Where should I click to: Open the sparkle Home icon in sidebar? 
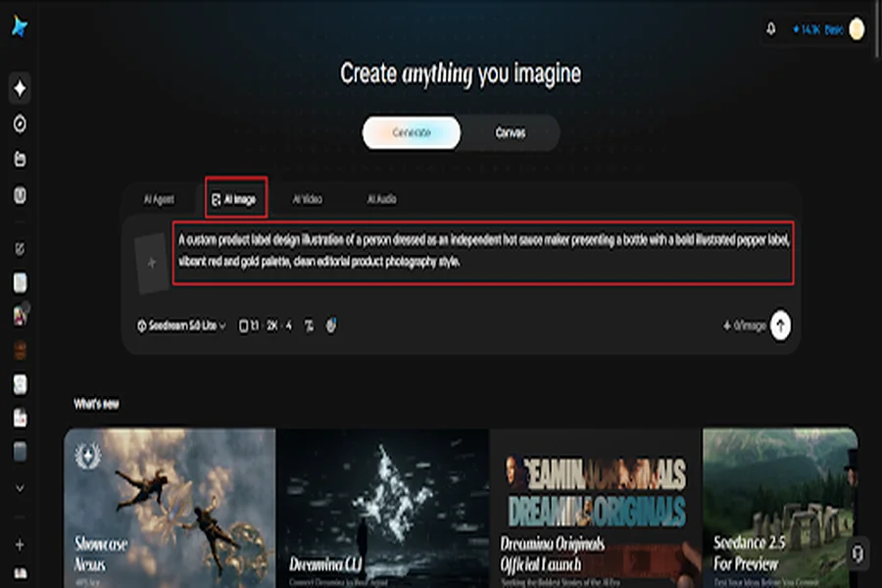pos(20,88)
